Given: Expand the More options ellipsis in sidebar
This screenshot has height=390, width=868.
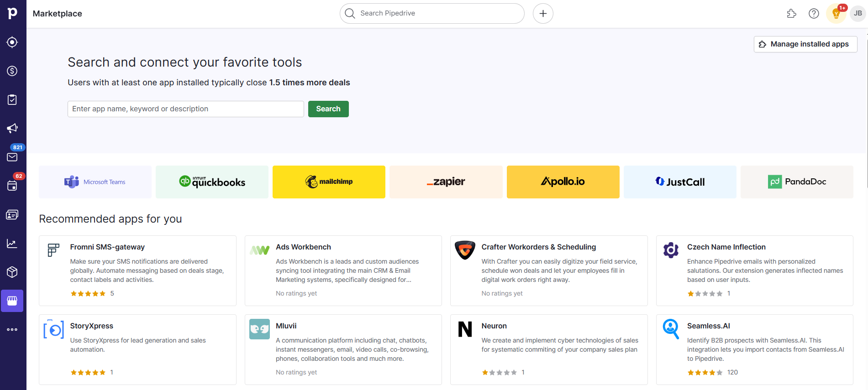Looking at the screenshot, I should pyautogui.click(x=12, y=329).
